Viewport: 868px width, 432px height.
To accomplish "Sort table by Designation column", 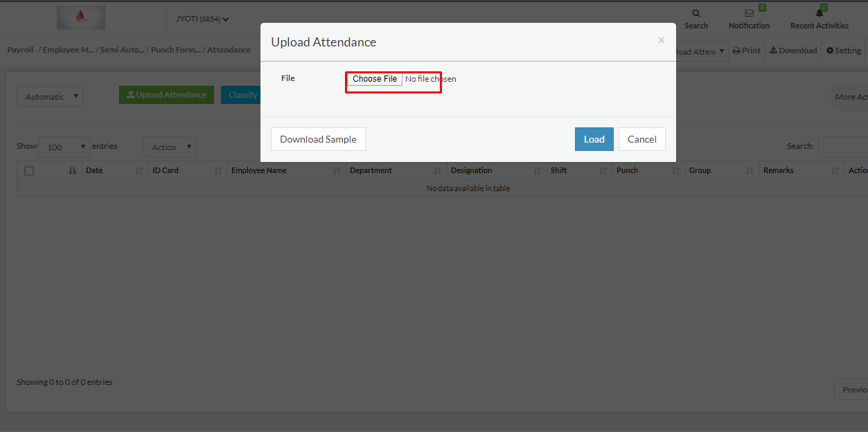I will click(497, 170).
